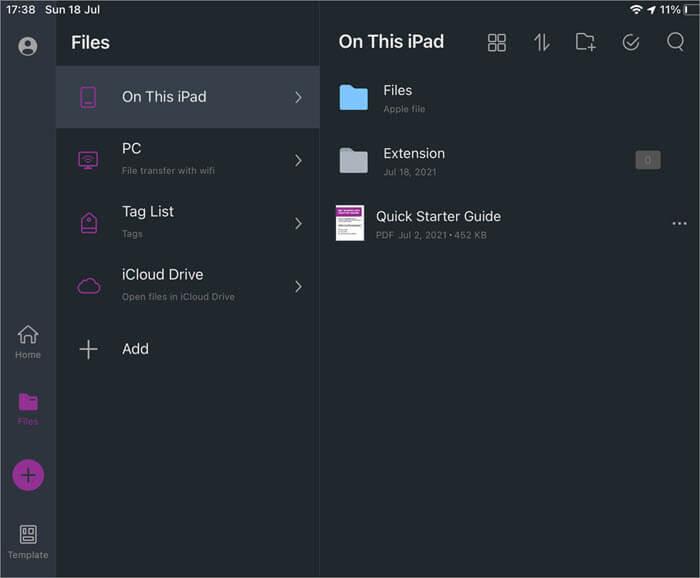
Task: Open the Extension folder
Action: (353, 160)
